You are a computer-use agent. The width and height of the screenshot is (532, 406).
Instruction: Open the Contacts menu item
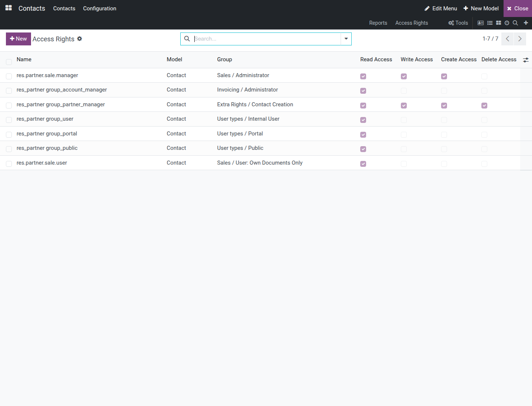[64, 8]
